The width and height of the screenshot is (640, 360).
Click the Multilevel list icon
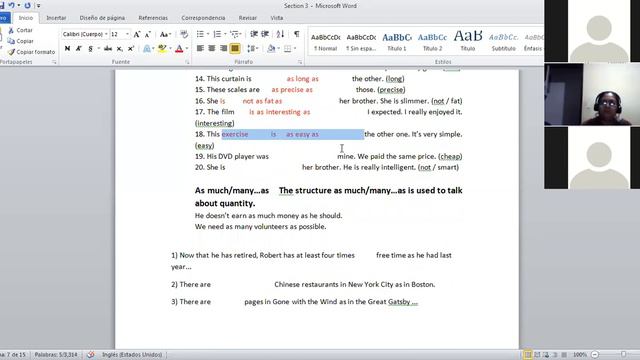[234, 34]
